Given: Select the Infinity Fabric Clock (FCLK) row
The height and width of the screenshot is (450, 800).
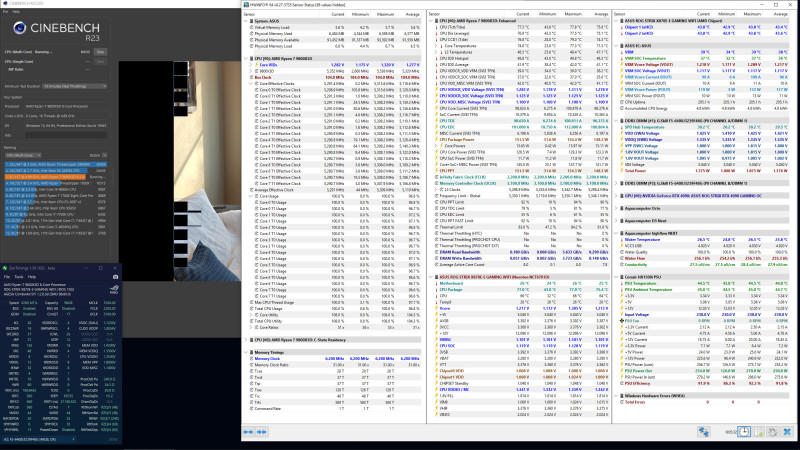Looking at the screenshot, I should pyautogui.click(x=519, y=177).
